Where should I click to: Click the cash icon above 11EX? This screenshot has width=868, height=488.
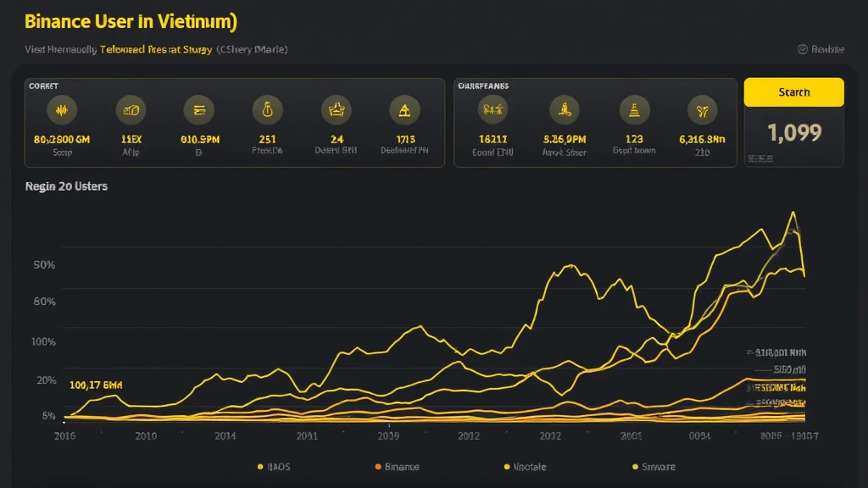click(131, 110)
